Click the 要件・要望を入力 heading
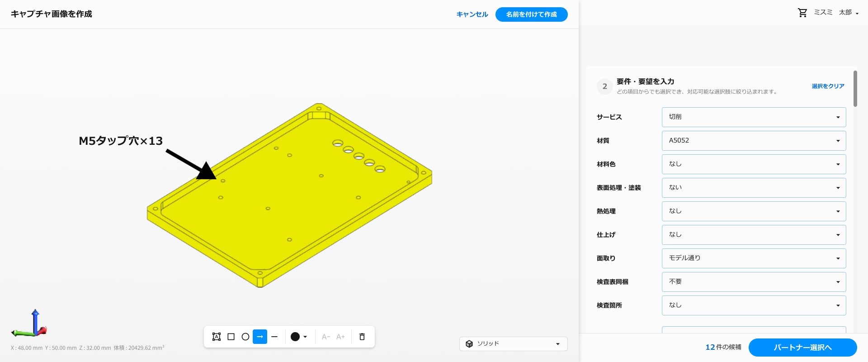The width and height of the screenshot is (868, 362). (x=645, y=81)
